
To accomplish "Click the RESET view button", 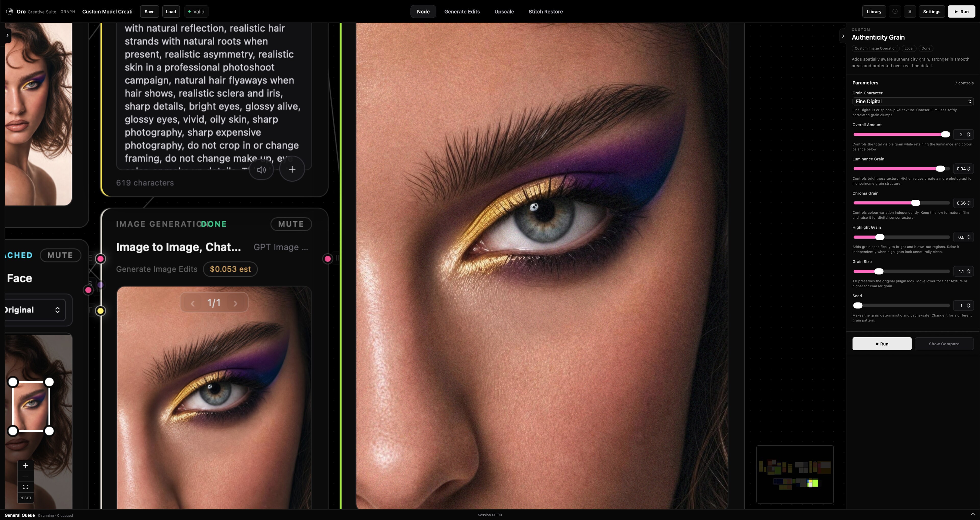I will coord(26,498).
